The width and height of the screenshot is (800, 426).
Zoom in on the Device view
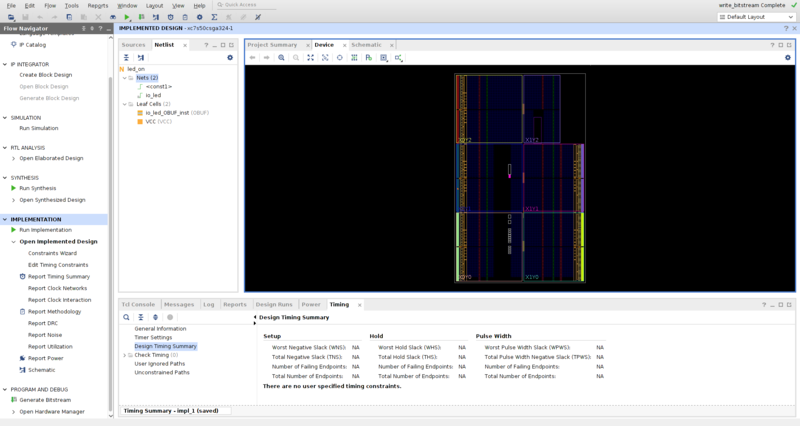click(x=281, y=58)
